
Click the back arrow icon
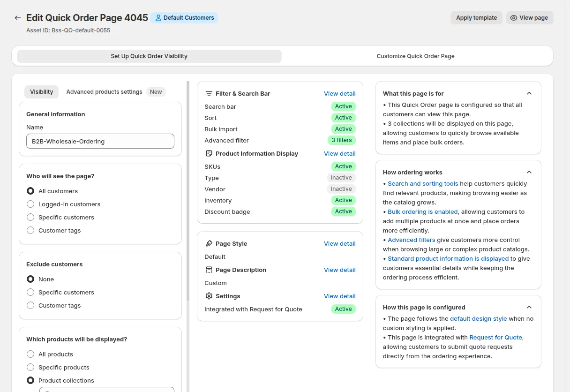[x=18, y=18]
